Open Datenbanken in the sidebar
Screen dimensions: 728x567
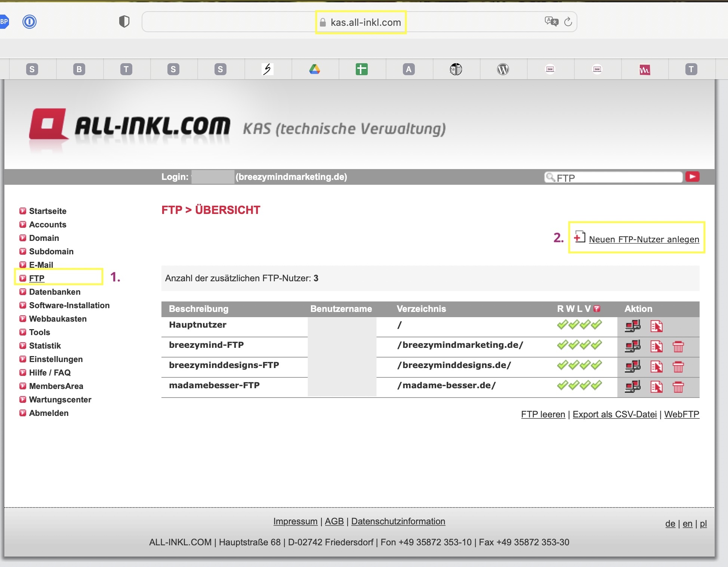coord(55,292)
